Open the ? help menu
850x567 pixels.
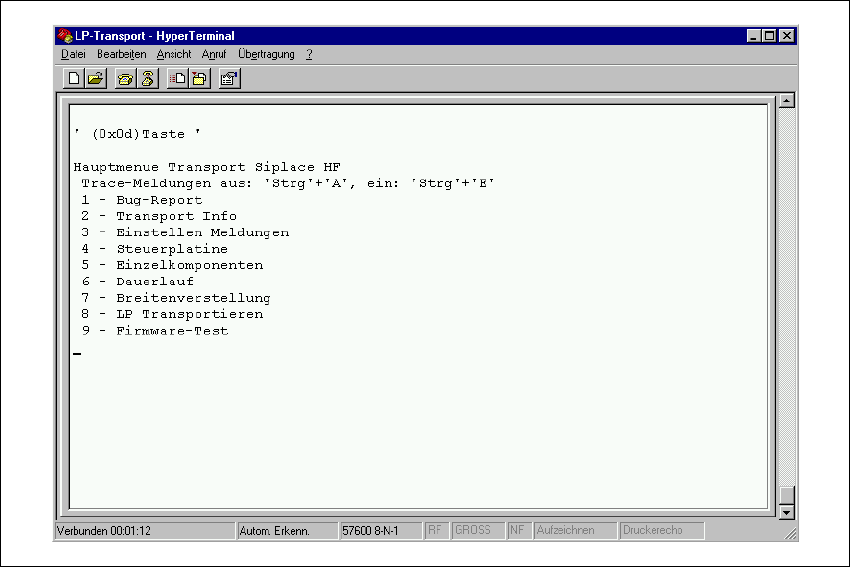(x=309, y=54)
